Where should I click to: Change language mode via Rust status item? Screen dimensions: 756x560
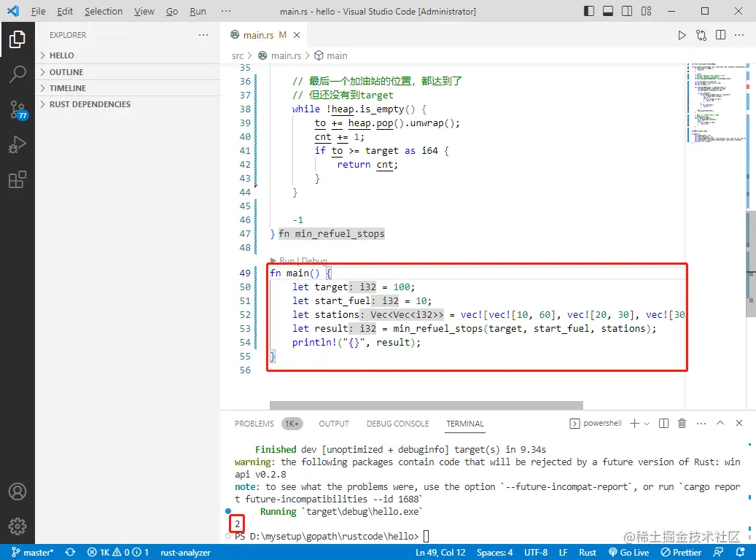(x=588, y=552)
